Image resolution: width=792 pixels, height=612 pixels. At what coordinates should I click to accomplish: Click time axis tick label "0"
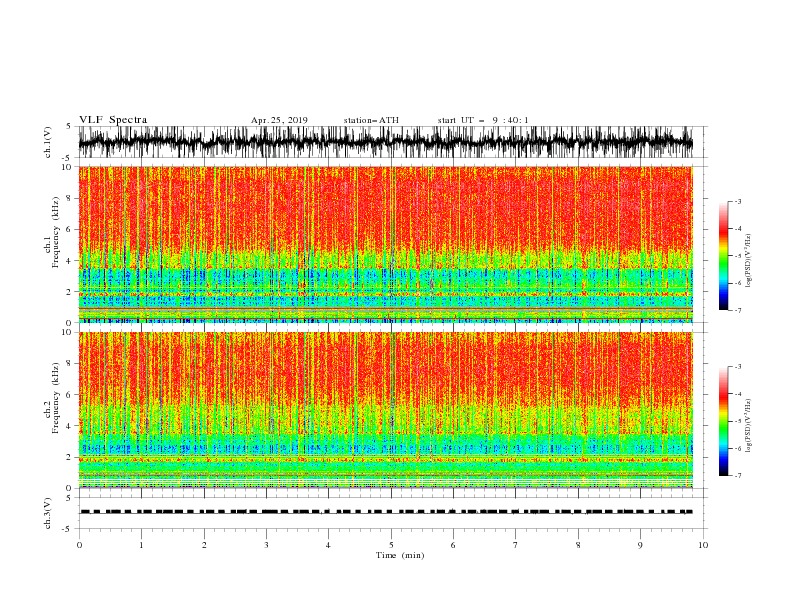pyautogui.click(x=79, y=545)
